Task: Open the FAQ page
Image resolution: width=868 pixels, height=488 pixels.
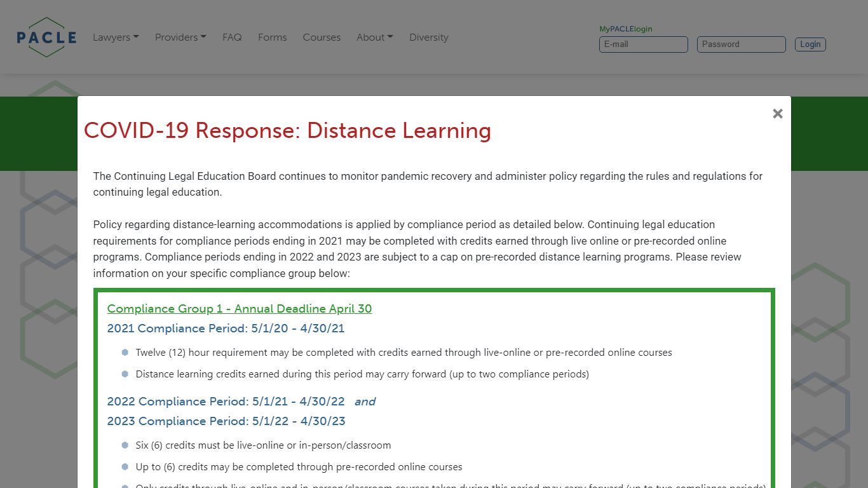Action: coord(232,37)
